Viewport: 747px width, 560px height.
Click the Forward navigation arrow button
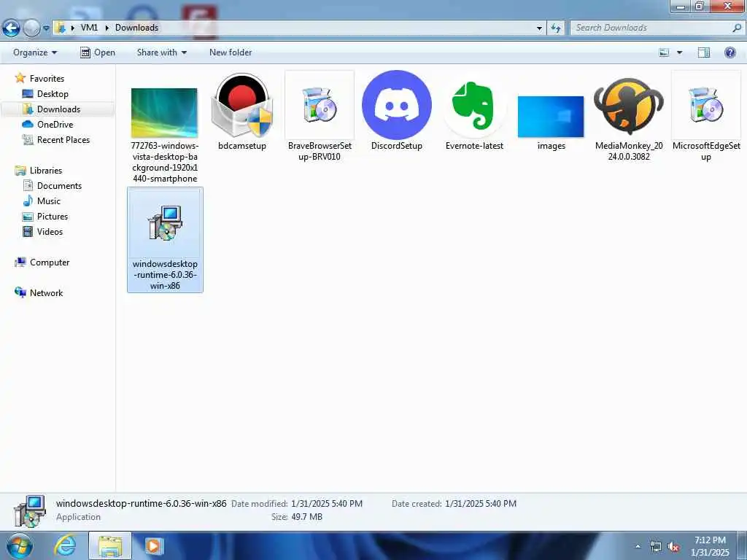[x=31, y=28]
